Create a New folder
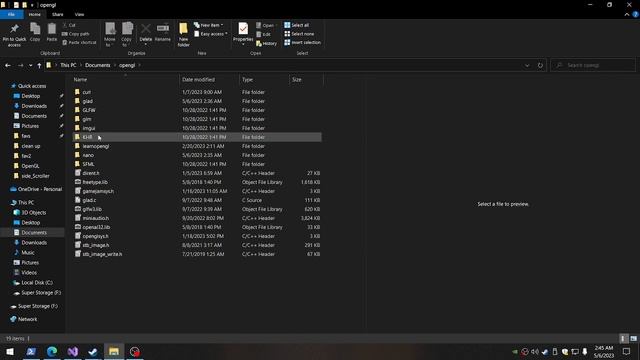This screenshot has height=360, width=640. tap(183, 35)
